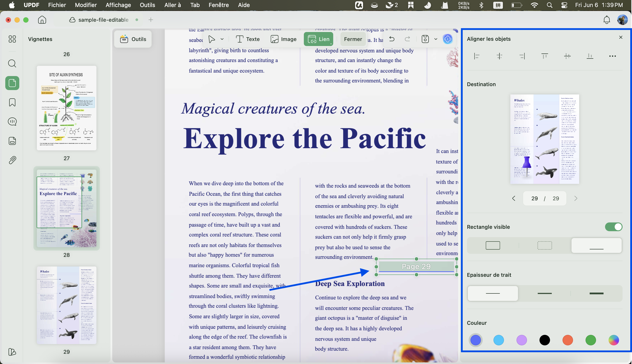Open the thumbnails grid view icon
Viewport: 632px width, 364px height.
pyautogui.click(x=12, y=39)
